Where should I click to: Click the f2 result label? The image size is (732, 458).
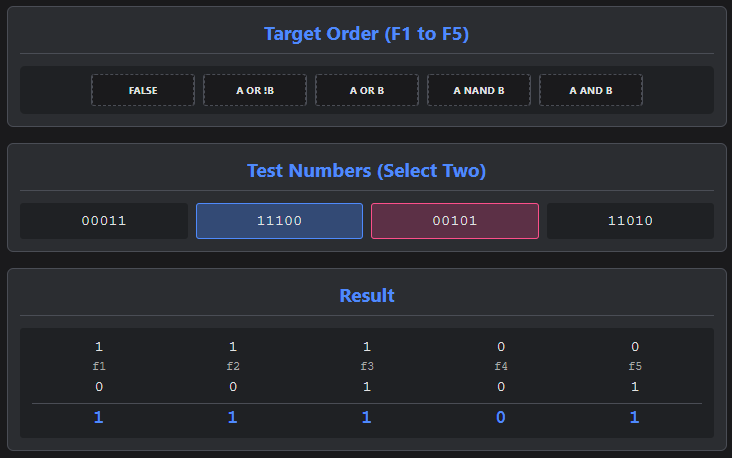tap(233, 366)
